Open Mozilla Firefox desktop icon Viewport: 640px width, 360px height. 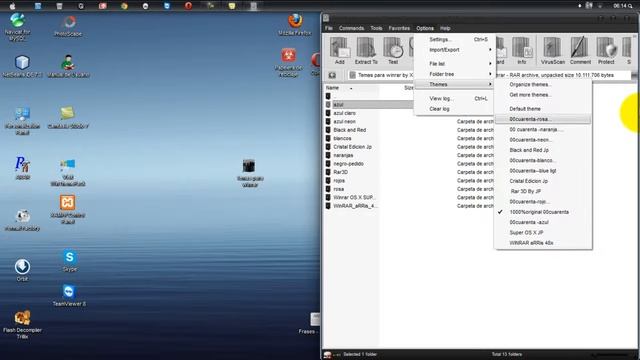[x=295, y=24]
